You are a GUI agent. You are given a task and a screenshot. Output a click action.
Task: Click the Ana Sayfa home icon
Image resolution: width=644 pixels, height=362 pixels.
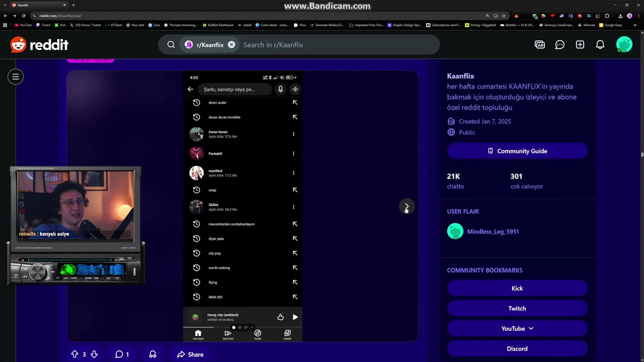[198, 334]
